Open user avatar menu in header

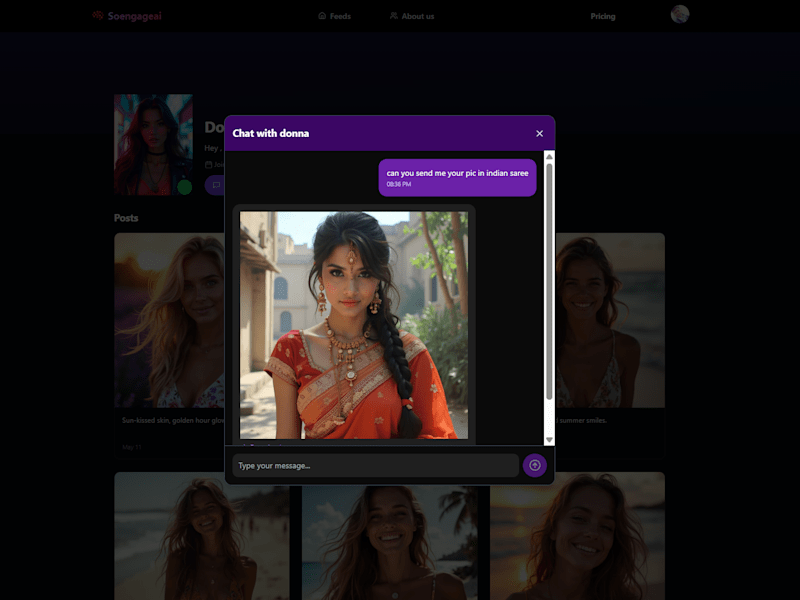pos(680,14)
